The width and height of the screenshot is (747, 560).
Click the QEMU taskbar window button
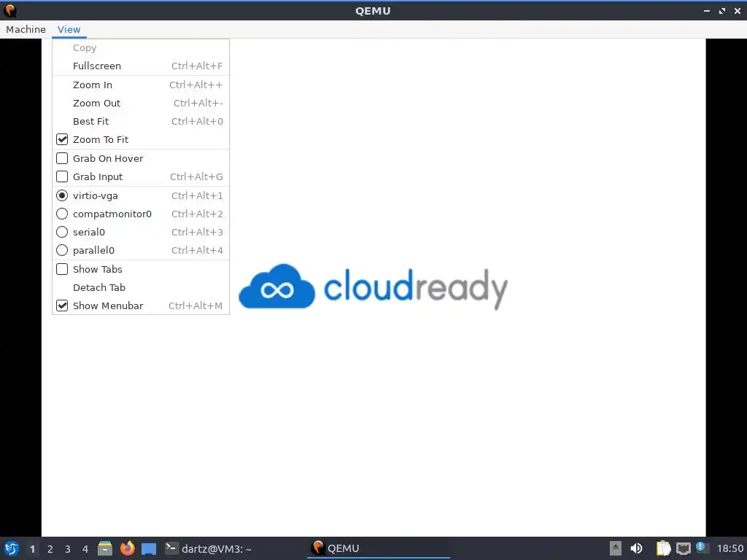(x=379, y=548)
